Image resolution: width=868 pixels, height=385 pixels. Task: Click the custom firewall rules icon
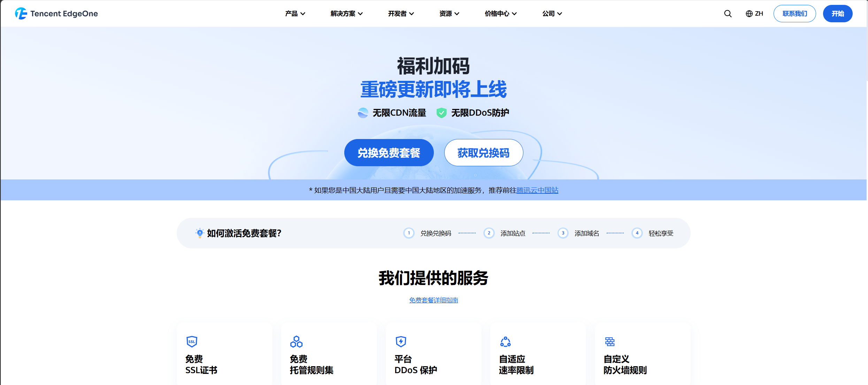pos(610,341)
